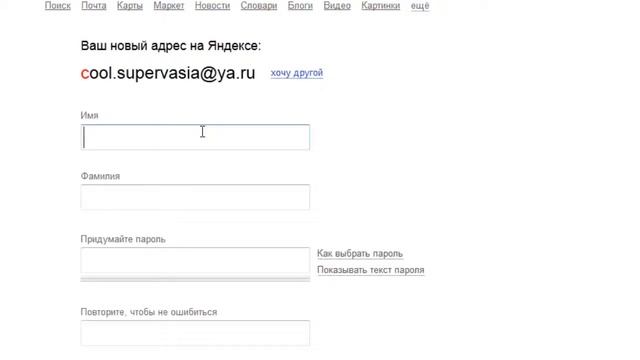This screenshot has width=640, height=360.
Task: Open the Блоги navigation link
Action: (x=300, y=6)
